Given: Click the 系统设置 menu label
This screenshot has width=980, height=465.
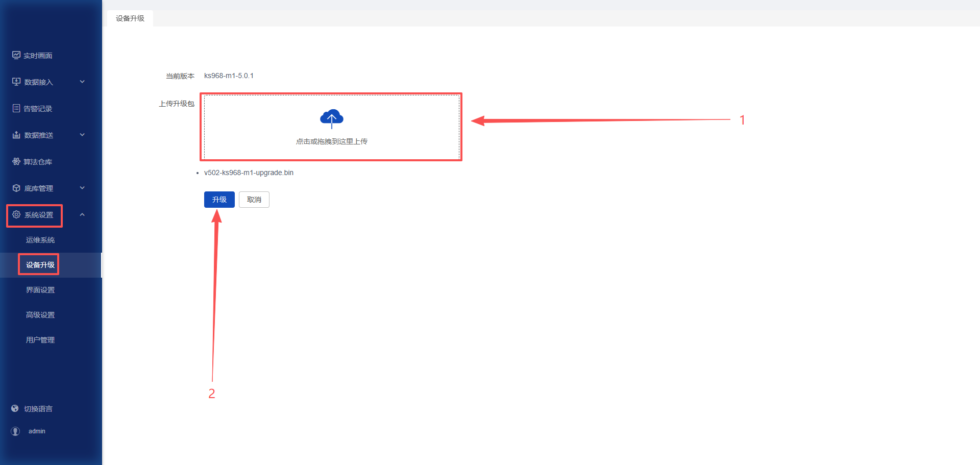Looking at the screenshot, I should tap(39, 215).
